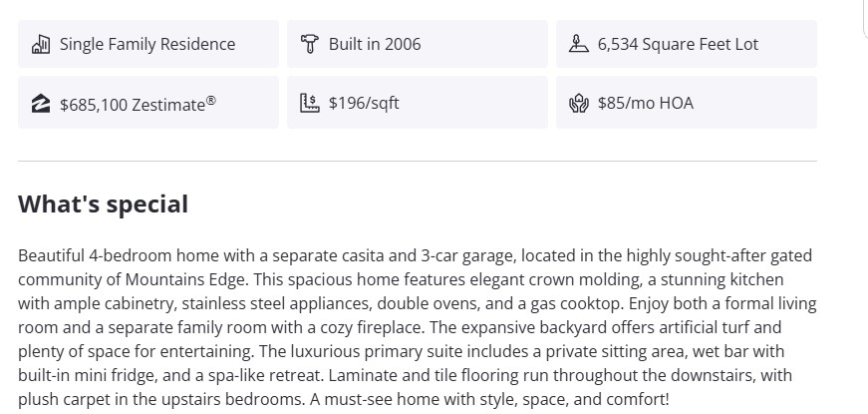Click the Built in 2006 text
The width and height of the screenshot is (868, 414).
pos(375,44)
